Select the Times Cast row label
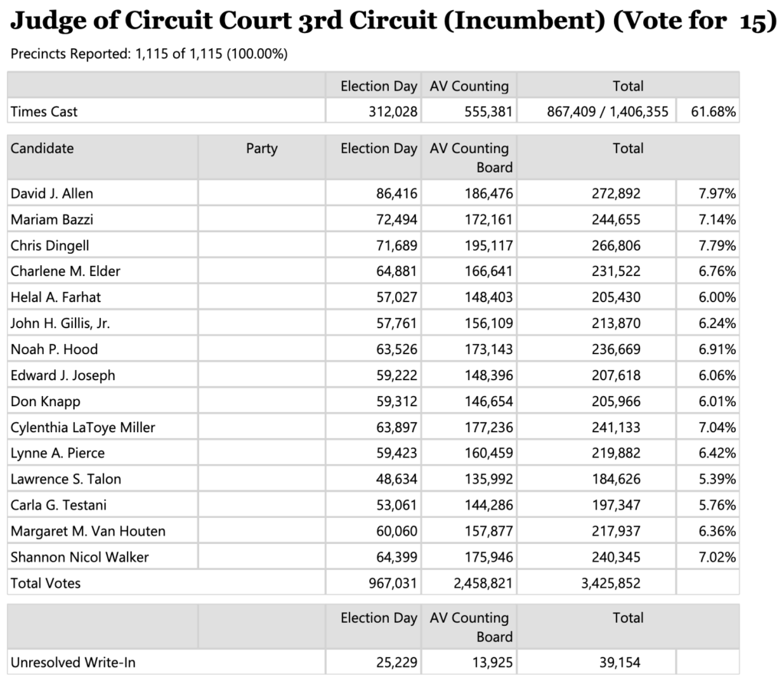This screenshot has width=784, height=688. (x=44, y=112)
